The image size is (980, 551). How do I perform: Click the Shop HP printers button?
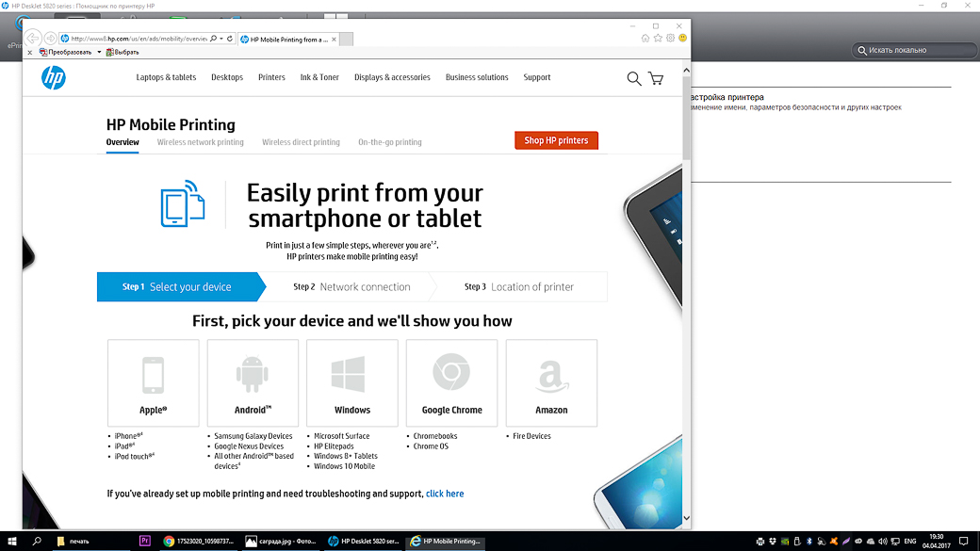pyautogui.click(x=556, y=140)
